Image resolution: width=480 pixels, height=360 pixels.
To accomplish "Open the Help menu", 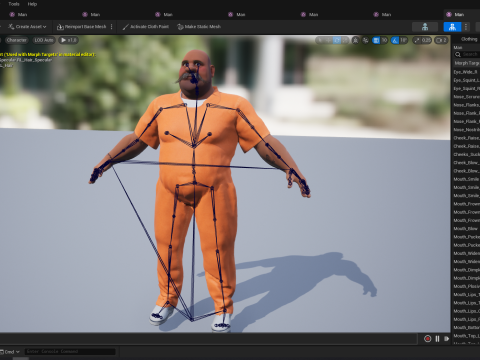I will (x=32, y=4).
